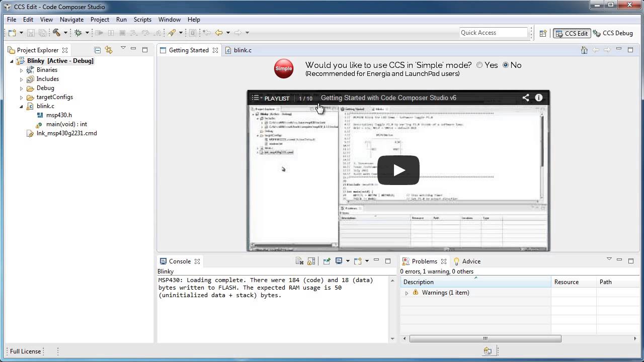This screenshot has width=644, height=362.
Task: Sort by the Description column header
Action: [x=475, y=282]
